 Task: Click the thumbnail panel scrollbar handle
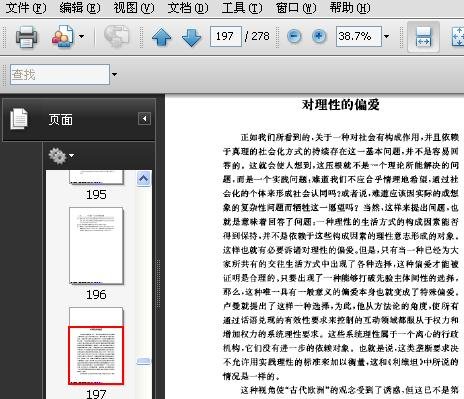(x=143, y=361)
